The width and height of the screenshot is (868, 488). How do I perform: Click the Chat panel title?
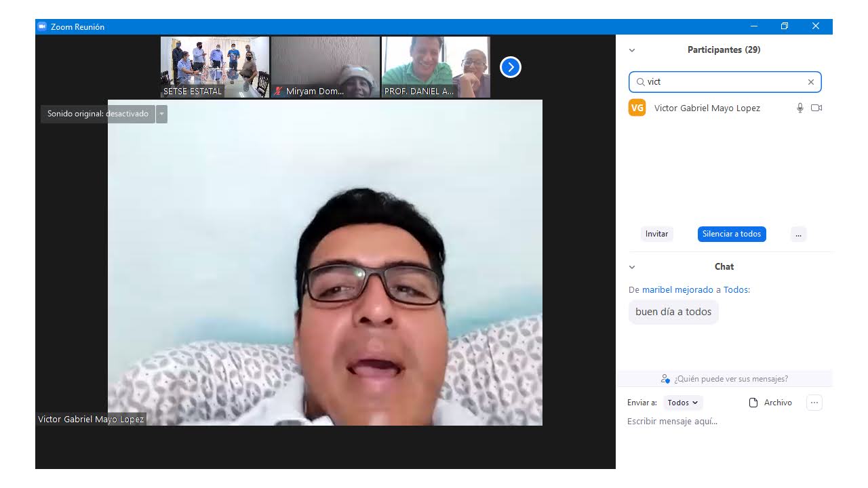tap(724, 266)
